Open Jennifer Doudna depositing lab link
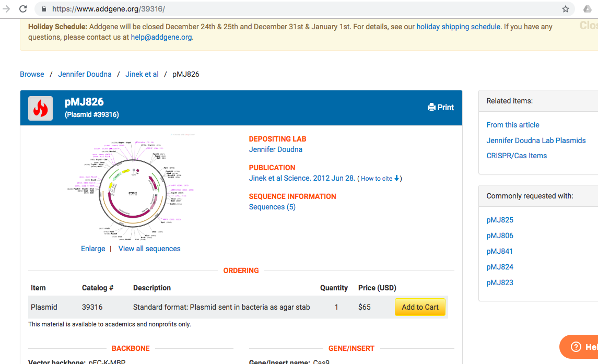 click(x=275, y=149)
